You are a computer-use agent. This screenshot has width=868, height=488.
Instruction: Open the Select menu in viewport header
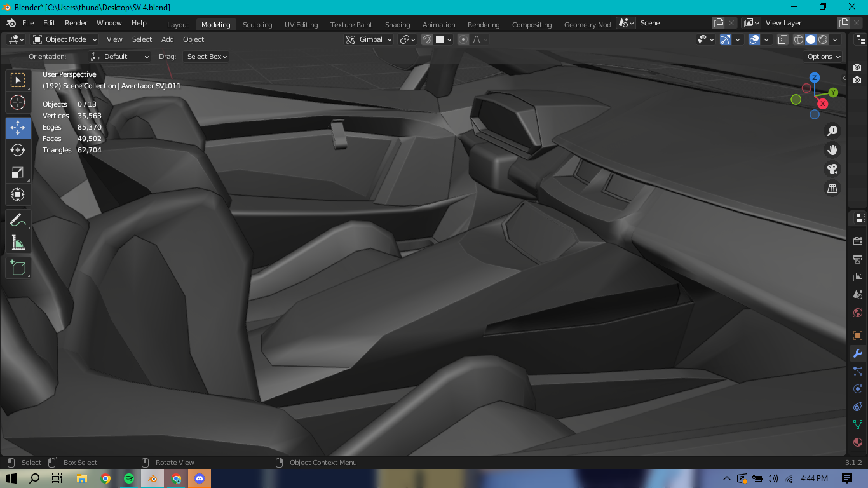point(142,39)
